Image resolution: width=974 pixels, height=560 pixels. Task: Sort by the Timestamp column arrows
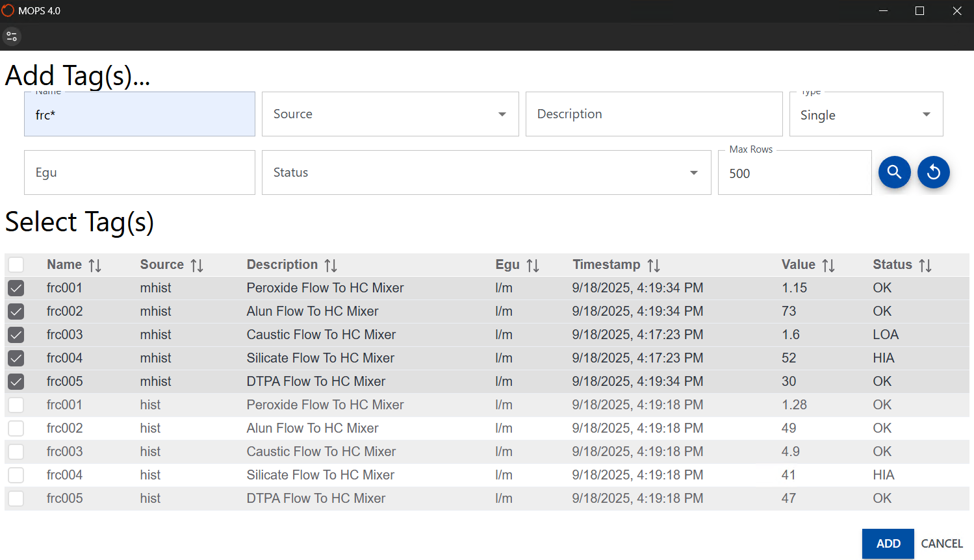click(x=654, y=264)
